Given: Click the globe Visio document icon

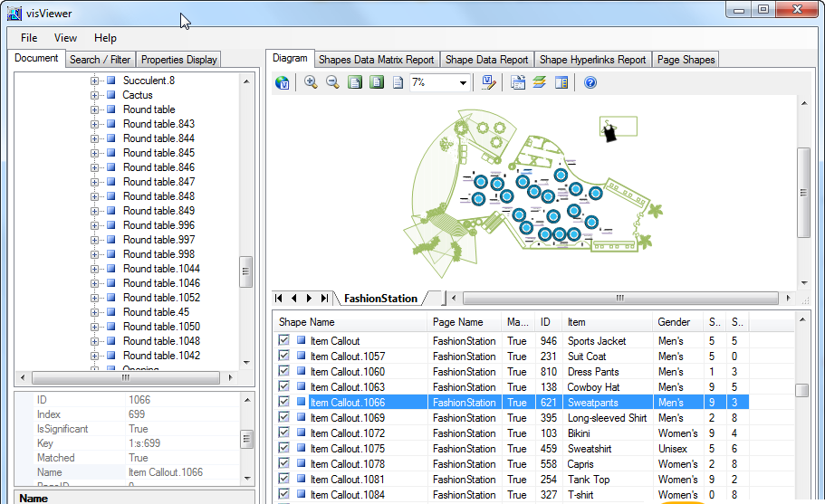Looking at the screenshot, I should (x=283, y=82).
